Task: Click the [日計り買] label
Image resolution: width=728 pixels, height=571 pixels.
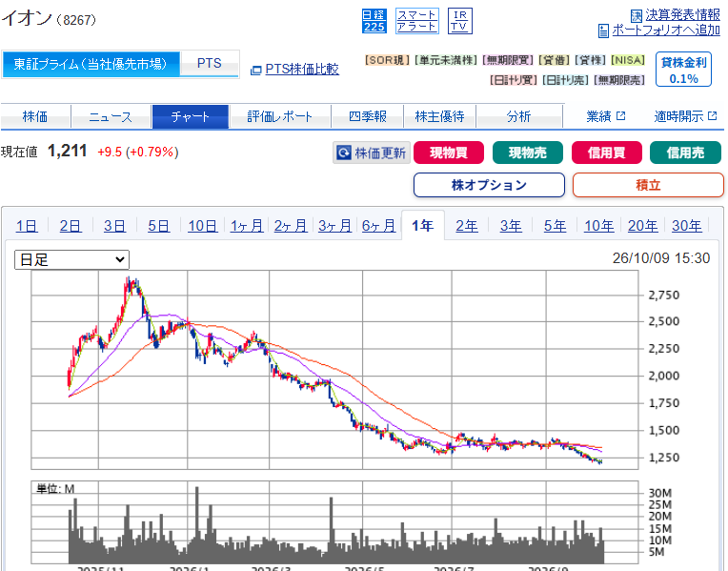Action: [x=514, y=80]
